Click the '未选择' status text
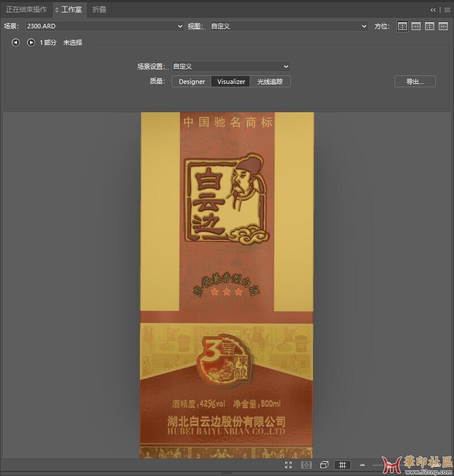 (72, 42)
